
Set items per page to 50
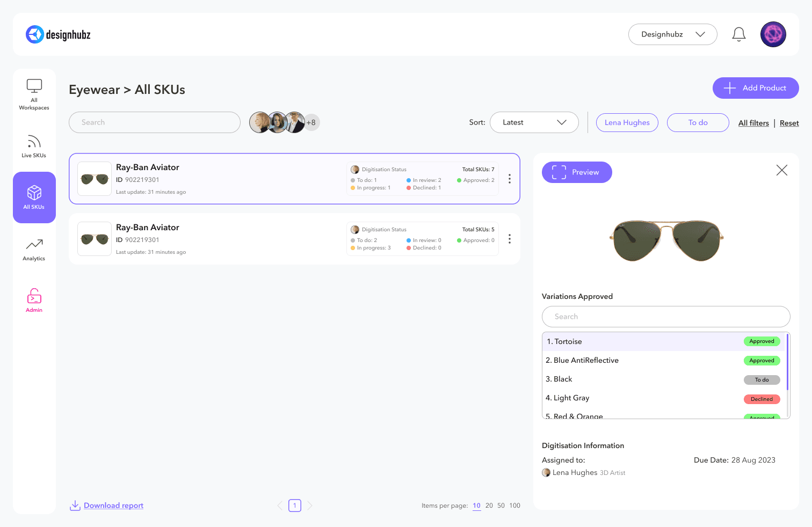tap(501, 506)
